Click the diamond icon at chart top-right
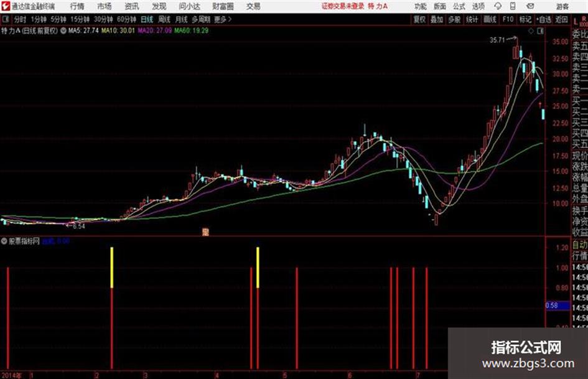588x379 pixels. click(x=531, y=31)
